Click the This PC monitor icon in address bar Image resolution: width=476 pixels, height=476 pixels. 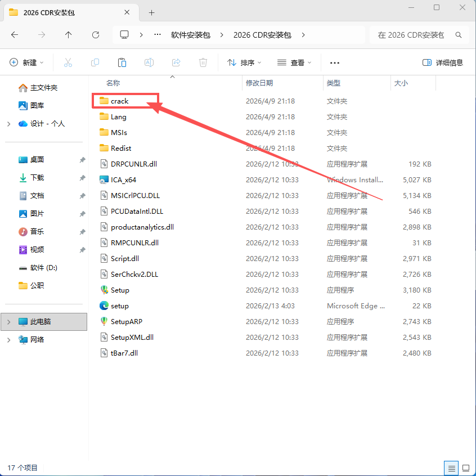[124, 35]
